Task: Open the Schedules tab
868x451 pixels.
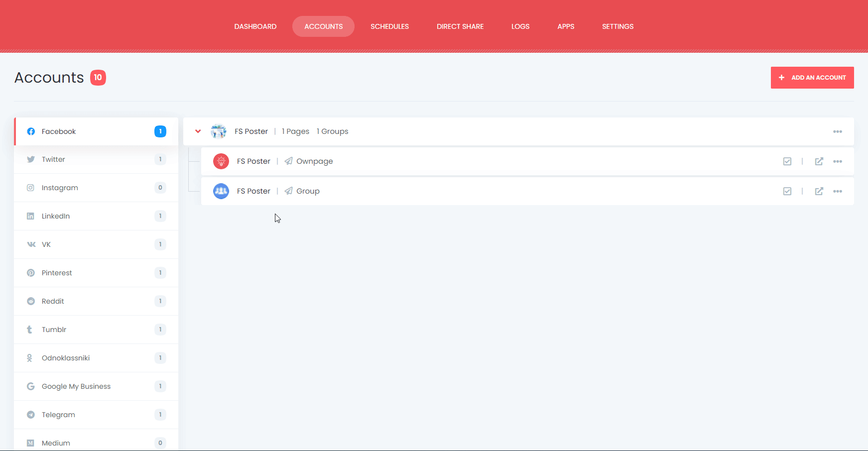Action: coord(389,26)
